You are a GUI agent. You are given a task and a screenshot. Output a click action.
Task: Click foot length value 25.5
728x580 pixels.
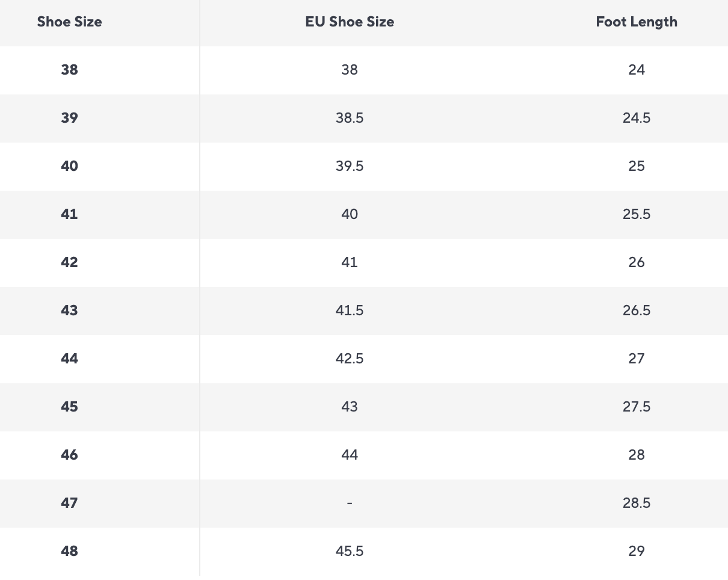pyautogui.click(x=637, y=214)
